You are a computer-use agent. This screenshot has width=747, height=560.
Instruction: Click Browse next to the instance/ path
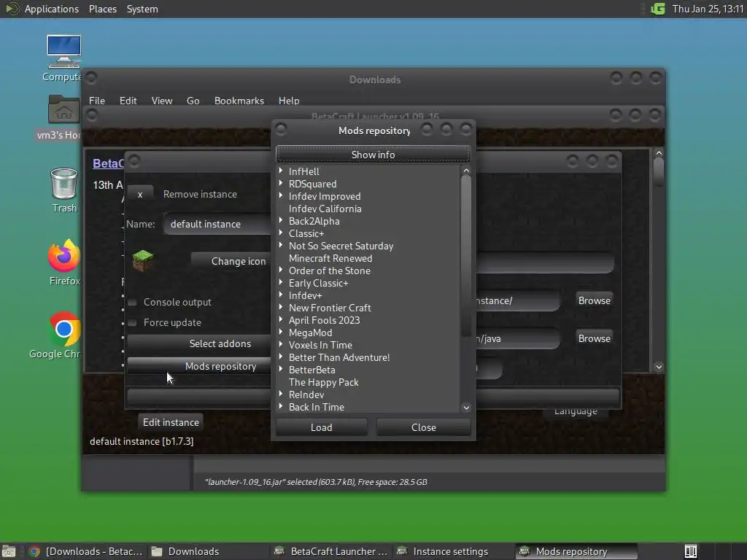(594, 300)
